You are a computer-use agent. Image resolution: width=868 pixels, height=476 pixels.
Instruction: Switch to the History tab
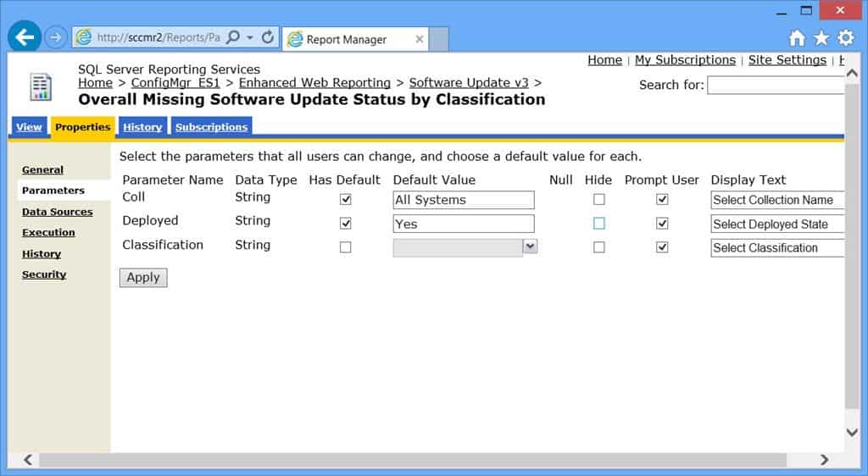142,126
